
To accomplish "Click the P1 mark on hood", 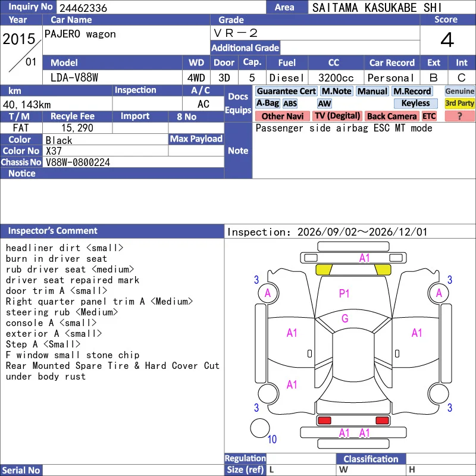I will point(344,293).
